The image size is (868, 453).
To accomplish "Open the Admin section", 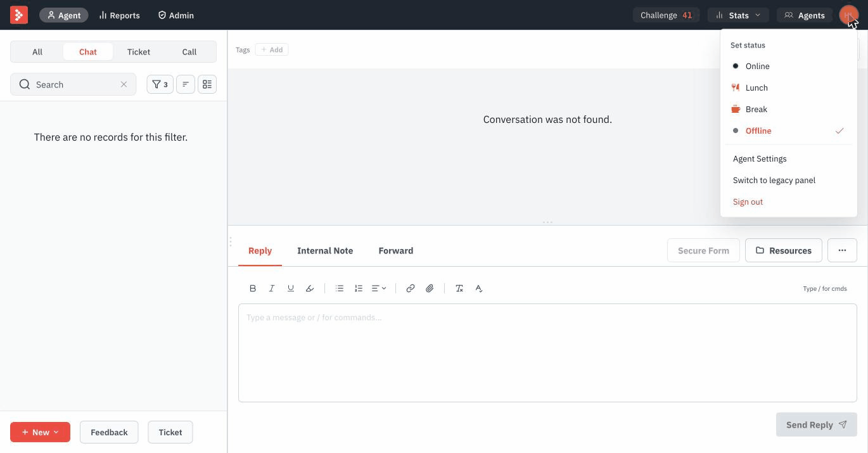I will click(176, 15).
